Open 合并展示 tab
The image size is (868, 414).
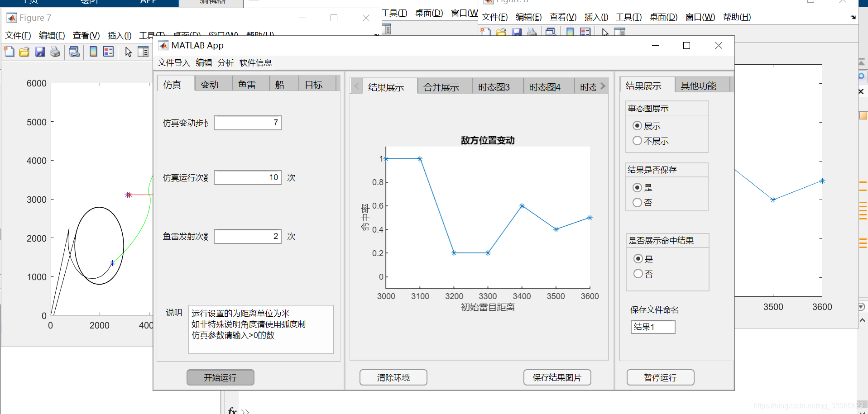click(445, 87)
